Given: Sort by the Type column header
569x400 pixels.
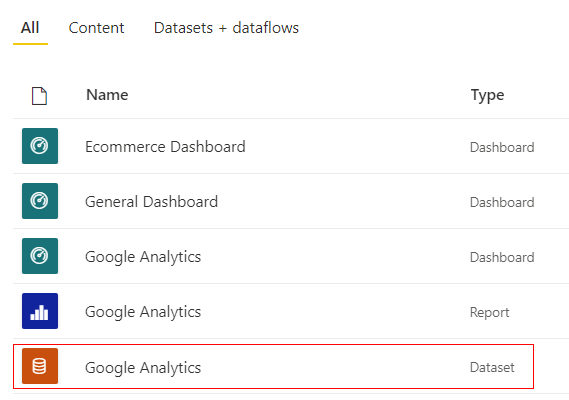Looking at the screenshot, I should (x=487, y=95).
